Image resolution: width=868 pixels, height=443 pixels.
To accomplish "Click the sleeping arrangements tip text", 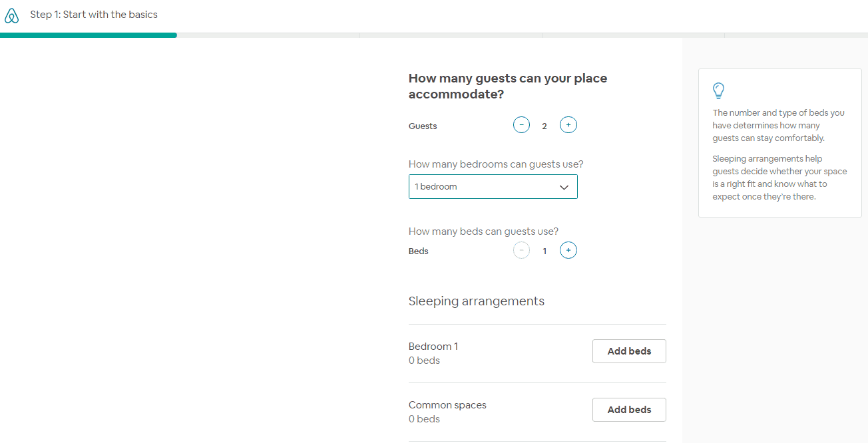I will 779,178.
